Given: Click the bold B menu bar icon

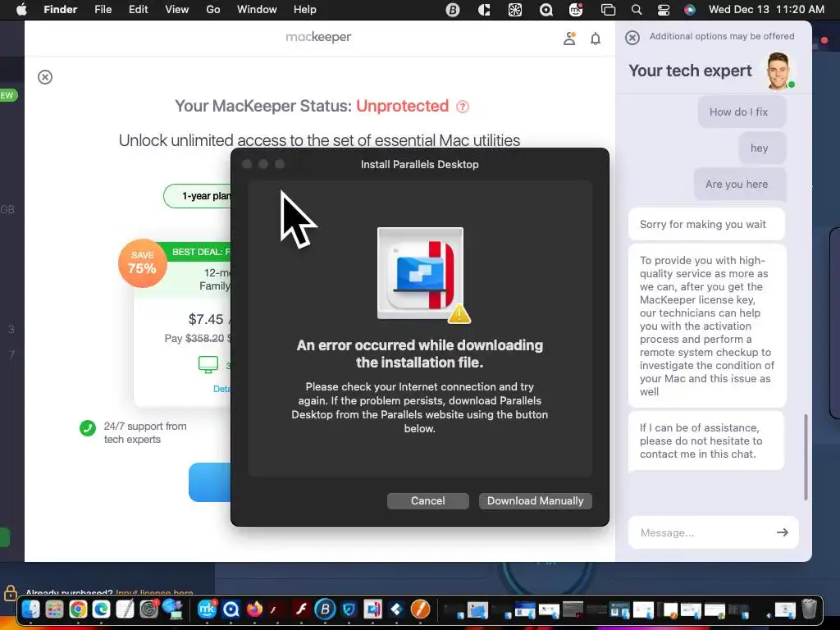Looking at the screenshot, I should (453, 10).
